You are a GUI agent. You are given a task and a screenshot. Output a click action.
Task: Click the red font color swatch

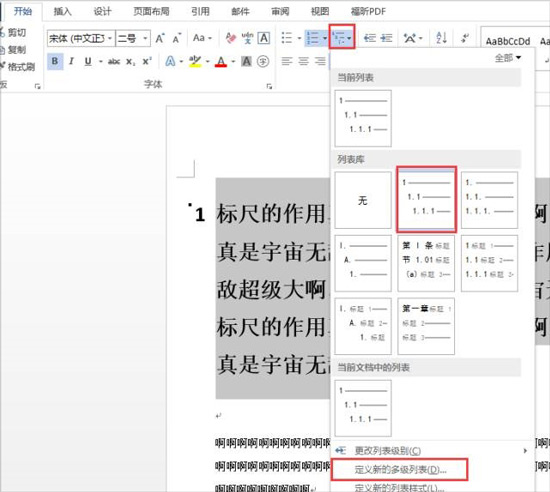tap(221, 62)
